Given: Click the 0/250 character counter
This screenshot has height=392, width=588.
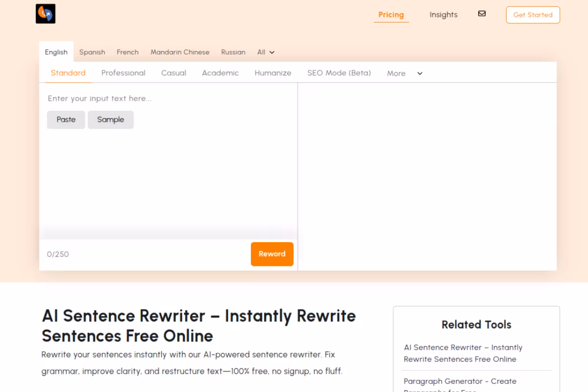Looking at the screenshot, I should click(x=58, y=254).
